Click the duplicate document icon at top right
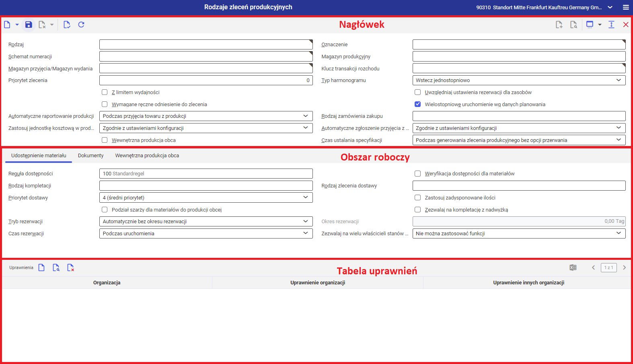The height and width of the screenshot is (364, 633). [x=559, y=25]
